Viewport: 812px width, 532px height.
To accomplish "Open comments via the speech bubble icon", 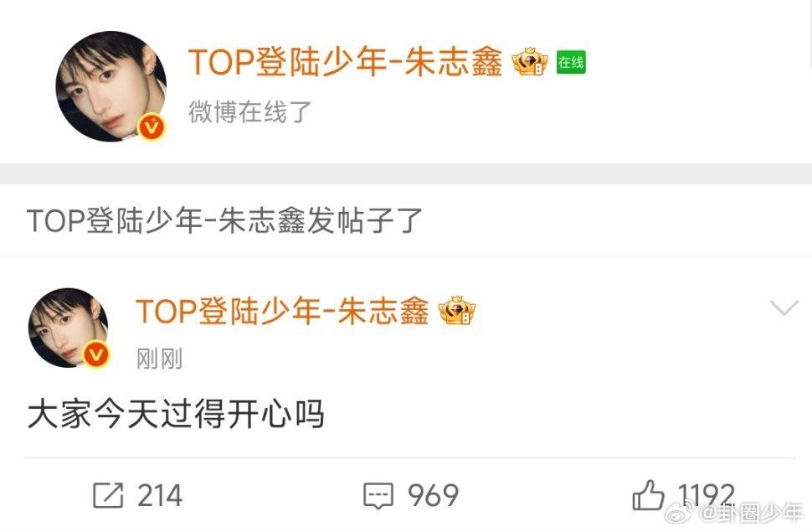I will (x=378, y=496).
